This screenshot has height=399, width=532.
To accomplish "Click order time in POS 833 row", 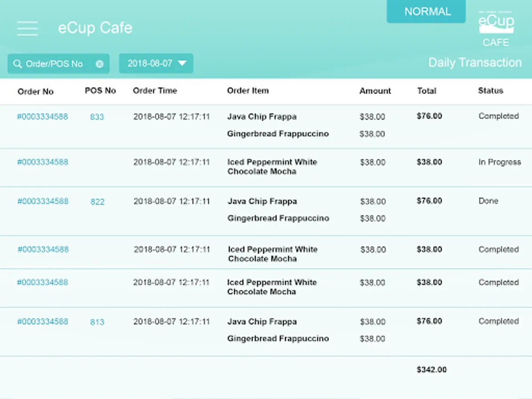I will click(x=172, y=117).
